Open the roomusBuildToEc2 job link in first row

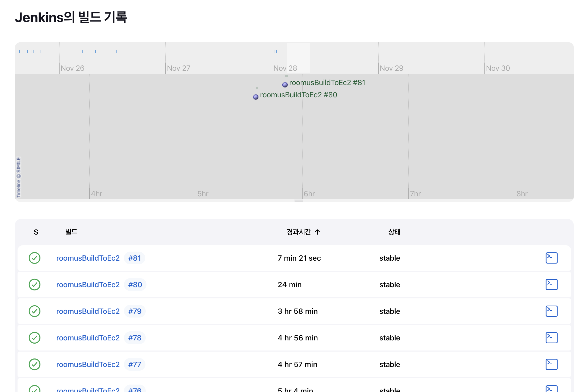click(88, 258)
